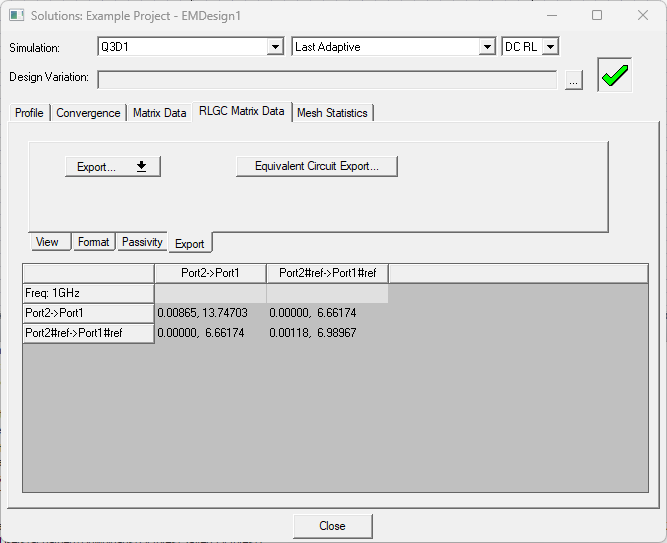Select the RLGC Matrix Data tab
The width and height of the screenshot is (667, 543).
click(241, 111)
